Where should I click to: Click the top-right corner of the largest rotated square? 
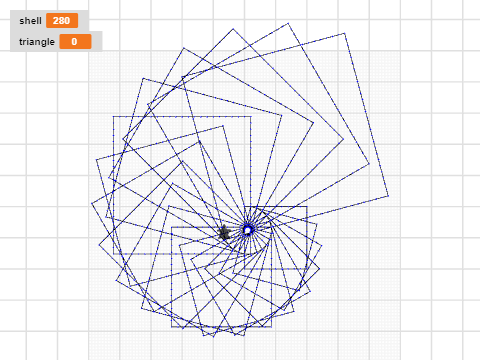pos(345,33)
